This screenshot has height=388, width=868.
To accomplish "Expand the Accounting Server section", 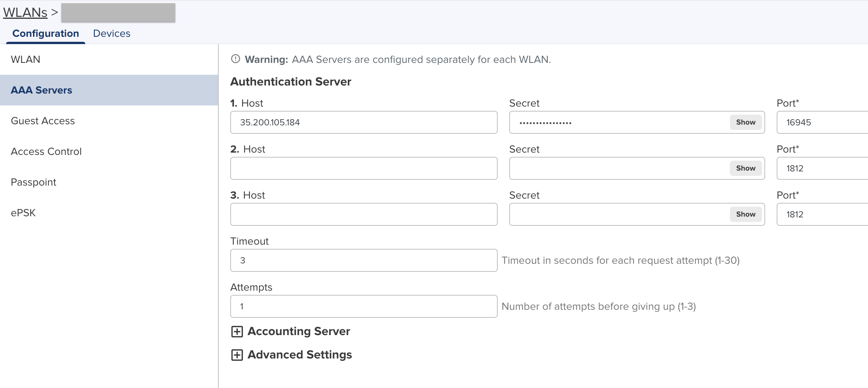I will click(x=237, y=332).
